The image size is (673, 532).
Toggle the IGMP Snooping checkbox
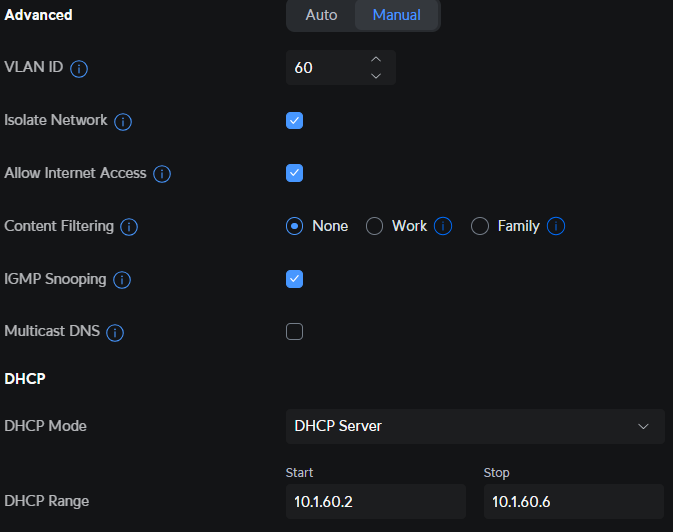(x=294, y=279)
